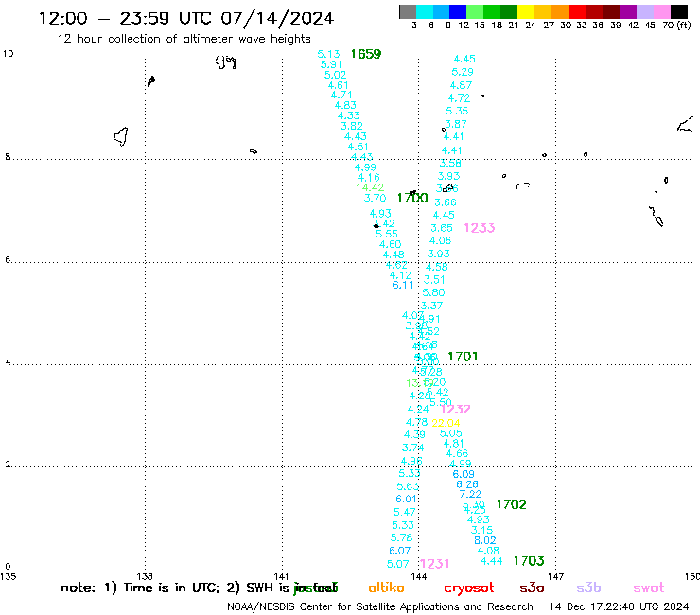Select the pink 70 ft legend swatch
700x615 pixels.
pos(661,11)
